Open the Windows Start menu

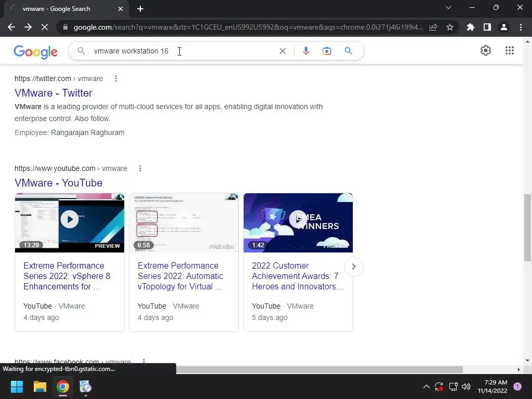[17, 387]
